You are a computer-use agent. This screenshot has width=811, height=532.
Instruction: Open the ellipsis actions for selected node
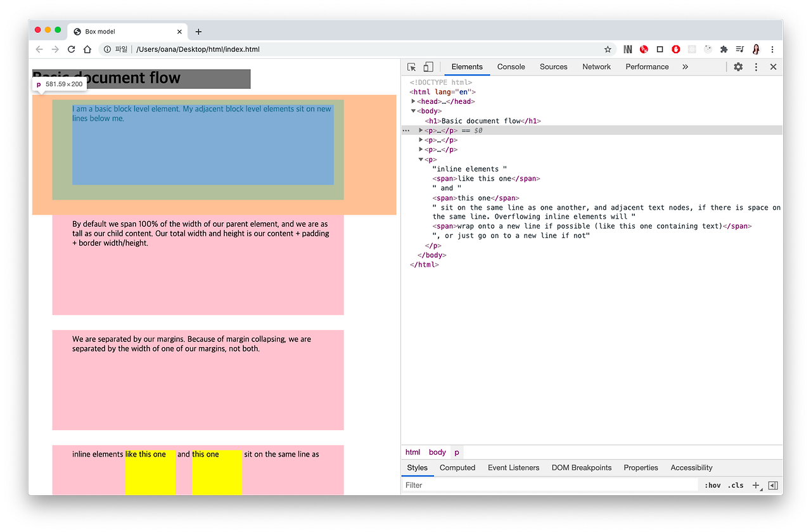(406, 130)
